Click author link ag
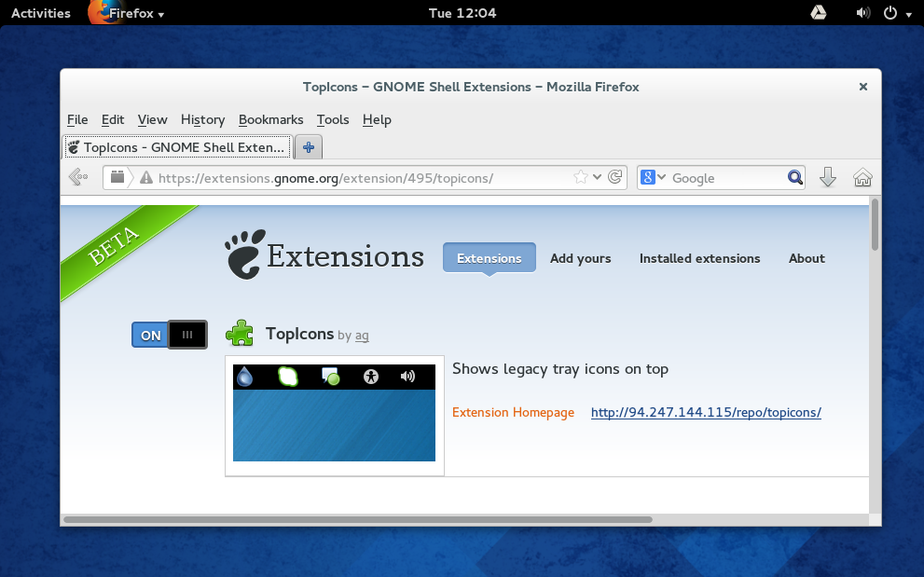The height and width of the screenshot is (577, 924). point(362,336)
